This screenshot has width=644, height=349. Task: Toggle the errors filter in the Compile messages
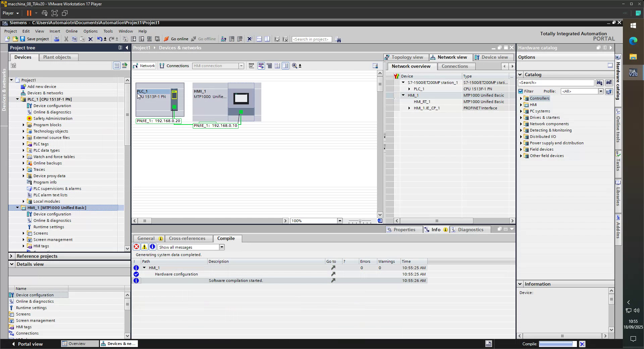coord(137,247)
